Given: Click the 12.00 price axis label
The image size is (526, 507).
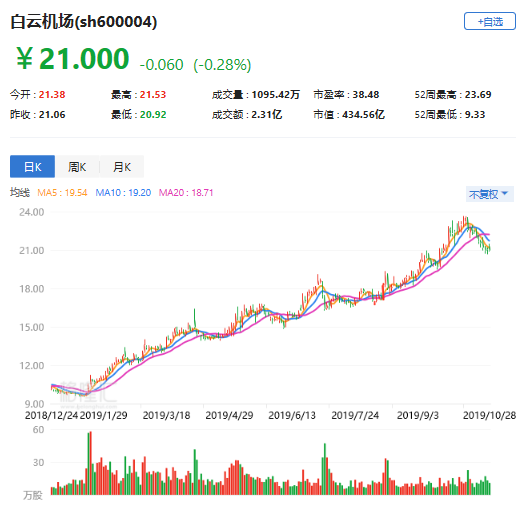Looking at the screenshot, I should [32, 365].
